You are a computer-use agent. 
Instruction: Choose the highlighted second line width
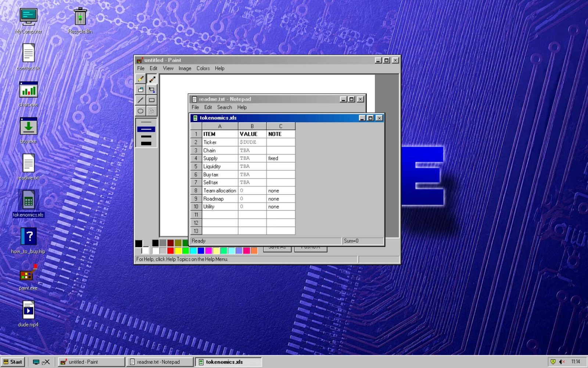tap(146, 129)
